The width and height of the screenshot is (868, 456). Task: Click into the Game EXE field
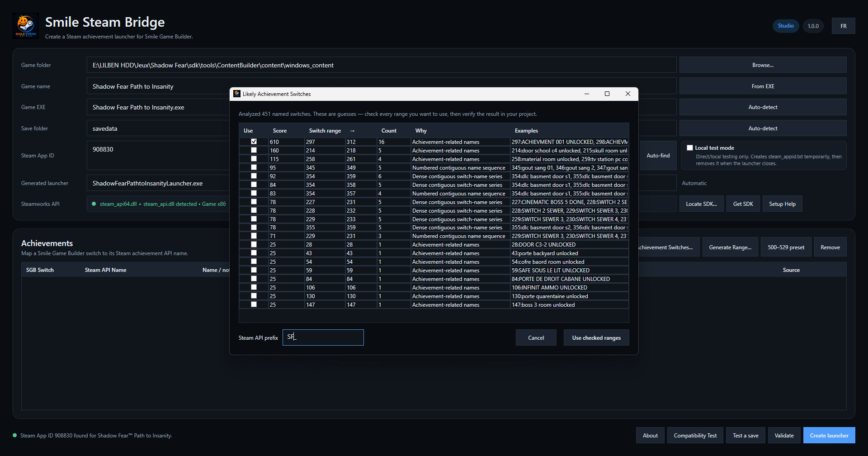158,107
